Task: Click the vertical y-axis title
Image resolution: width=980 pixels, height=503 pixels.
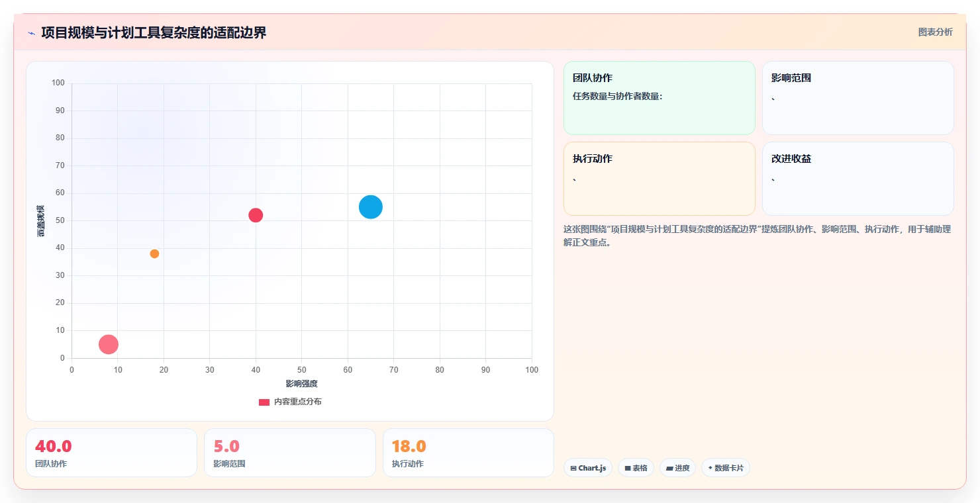Action: click(41, 221)
